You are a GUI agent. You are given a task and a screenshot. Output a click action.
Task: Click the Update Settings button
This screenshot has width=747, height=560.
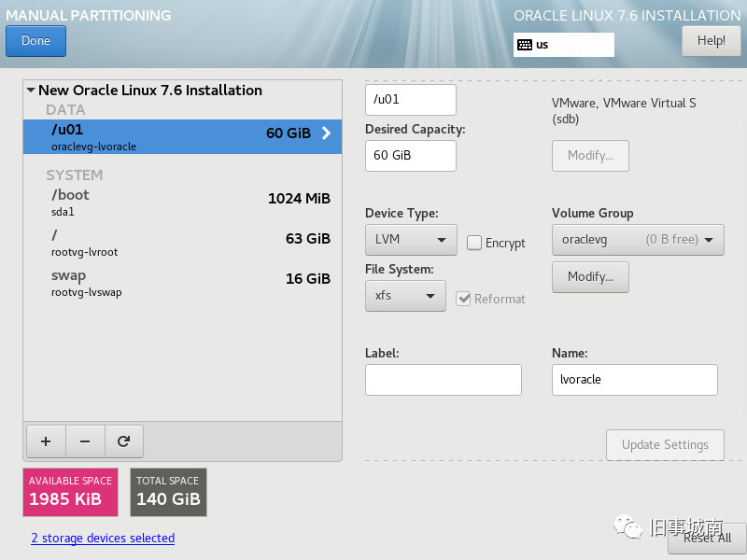point(665,445)
